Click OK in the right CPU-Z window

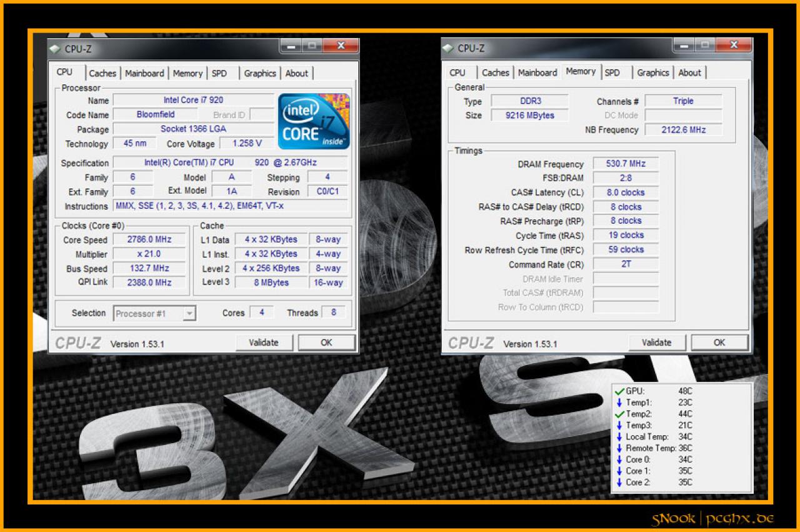[x=719, y=342]
